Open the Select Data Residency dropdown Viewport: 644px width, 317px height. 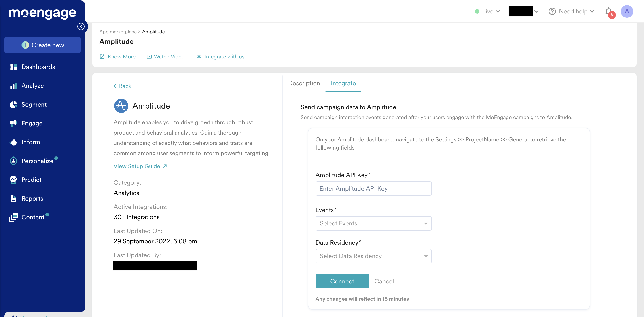[373, 256]
